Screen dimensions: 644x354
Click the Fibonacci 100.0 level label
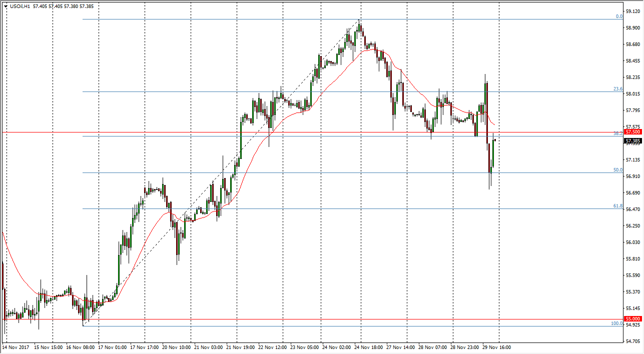617,323
